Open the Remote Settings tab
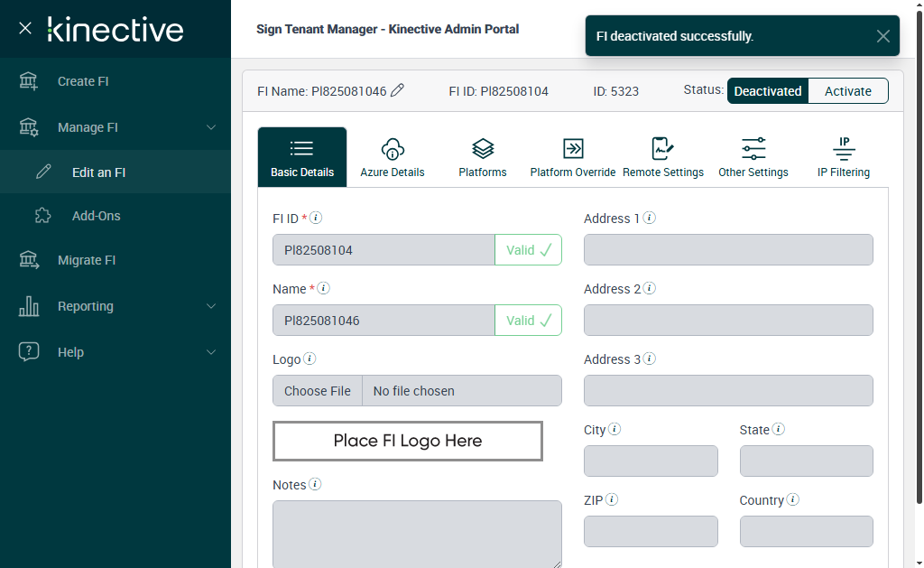The image size is (924, 568). coord(663,157)
